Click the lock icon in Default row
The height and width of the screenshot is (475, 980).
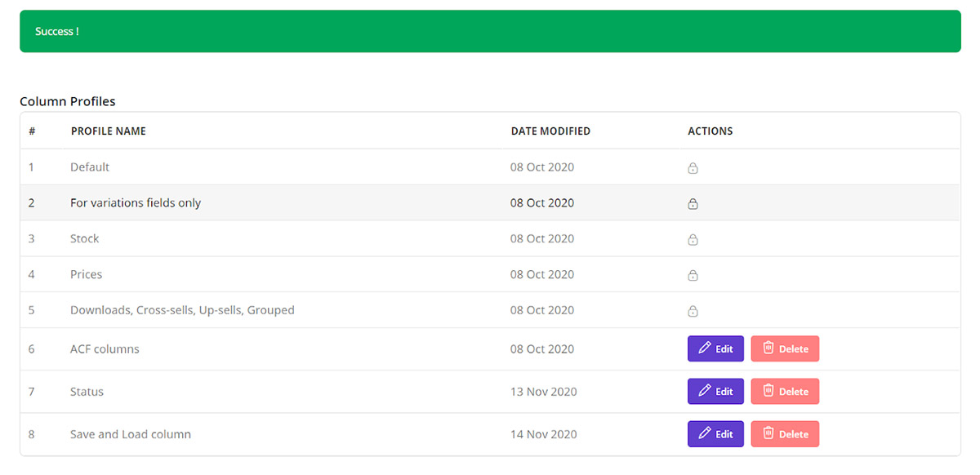click(x=693, y=168)
